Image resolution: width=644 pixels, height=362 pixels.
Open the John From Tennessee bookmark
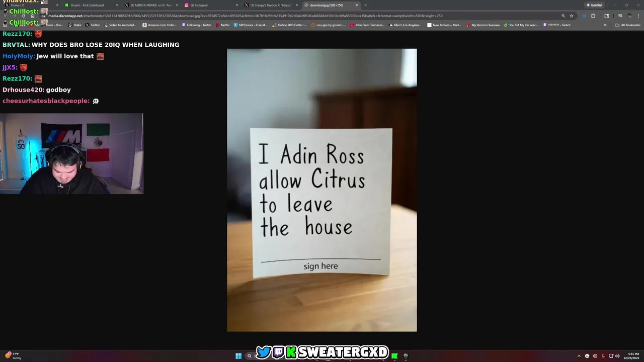[x=368, y=25]
